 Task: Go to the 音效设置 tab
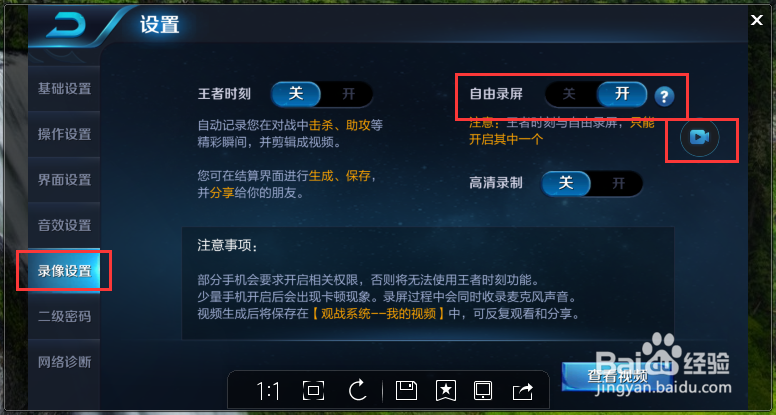point(64,225)
